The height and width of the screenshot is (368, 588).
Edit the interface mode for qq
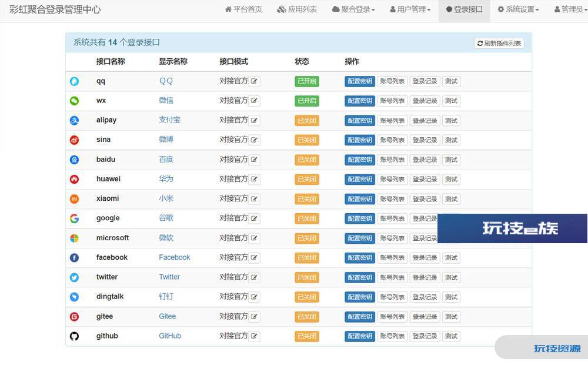point(254,81)
